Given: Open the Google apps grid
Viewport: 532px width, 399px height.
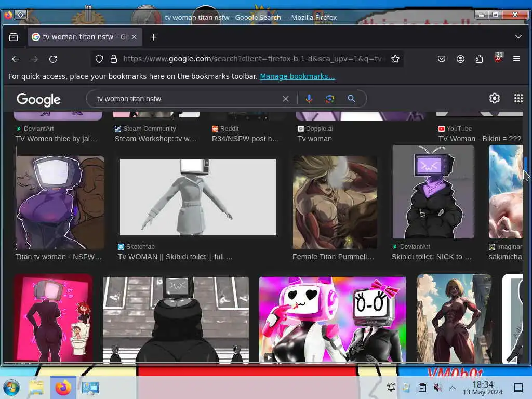Looking at the screenshot, I should click(518, 98).
